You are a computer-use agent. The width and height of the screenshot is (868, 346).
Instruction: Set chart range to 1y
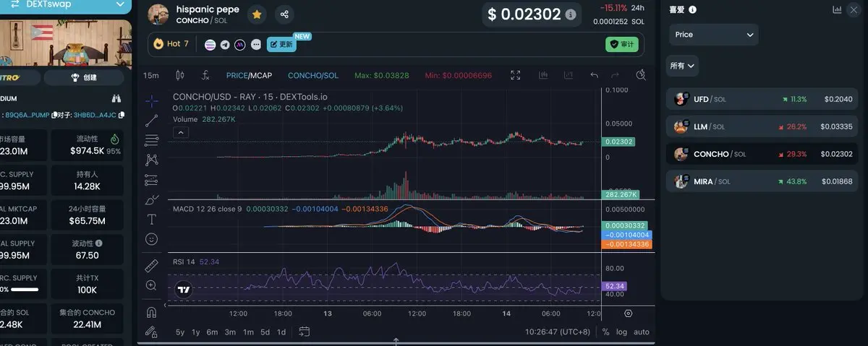coord(196,332)
